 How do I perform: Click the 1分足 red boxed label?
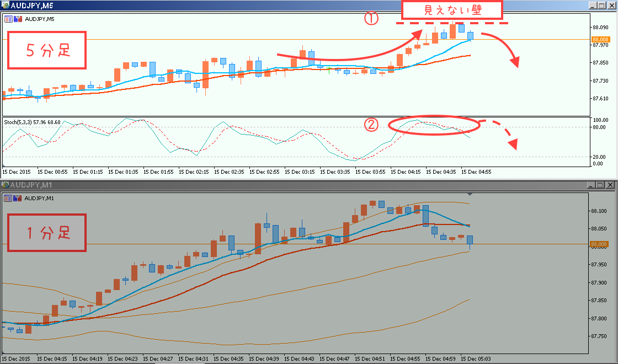pyautogui.click(x=46, y=233)
